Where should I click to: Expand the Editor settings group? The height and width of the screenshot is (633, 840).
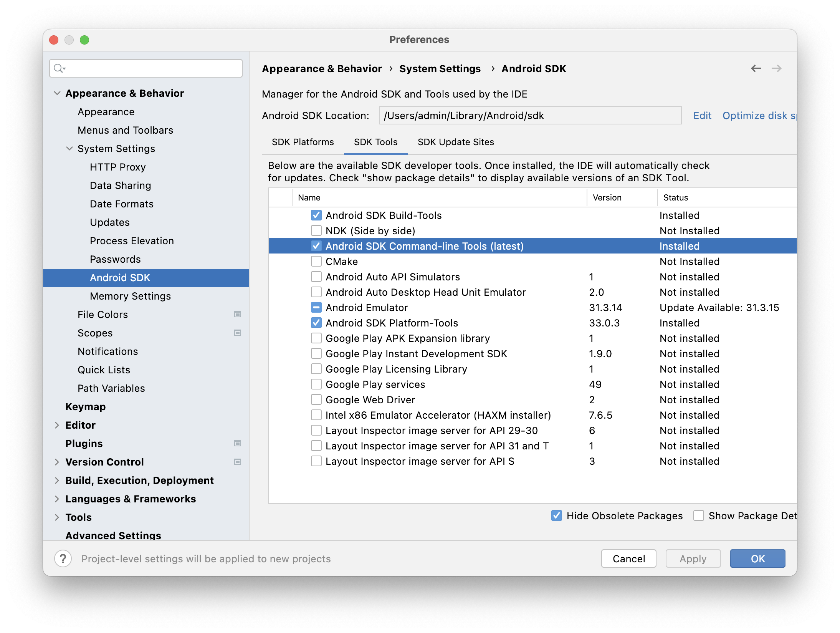pyautogui.click(x=57, y=425)
